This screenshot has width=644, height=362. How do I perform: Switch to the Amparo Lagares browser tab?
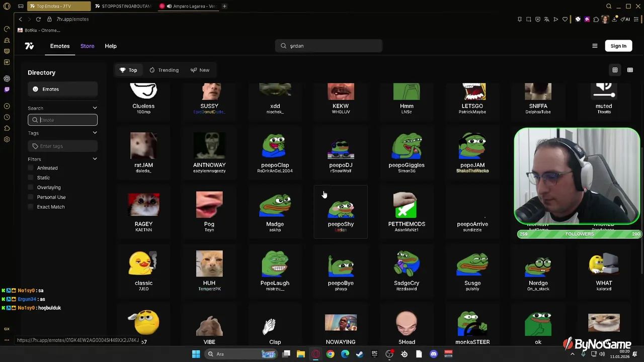[x=188, y=6]
